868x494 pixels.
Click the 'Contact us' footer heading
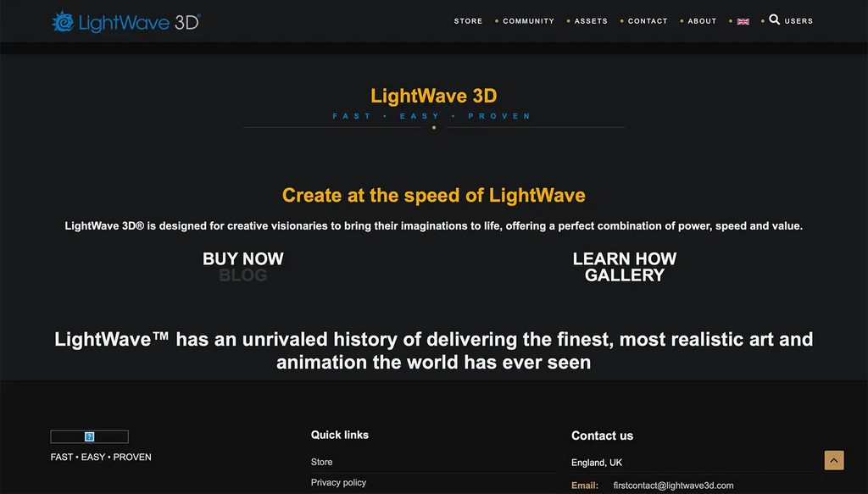click(602, 436)
